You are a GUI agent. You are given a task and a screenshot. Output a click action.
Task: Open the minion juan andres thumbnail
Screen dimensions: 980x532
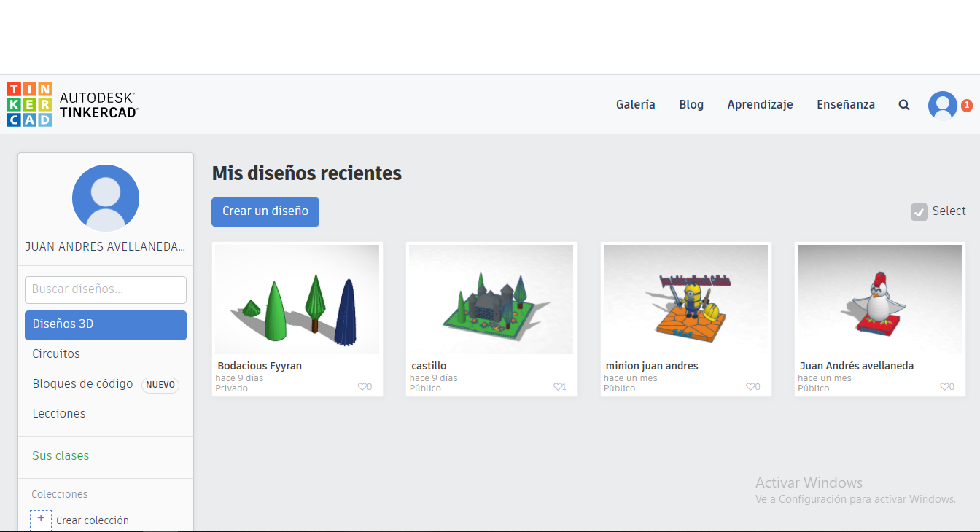tap(685, 300)
